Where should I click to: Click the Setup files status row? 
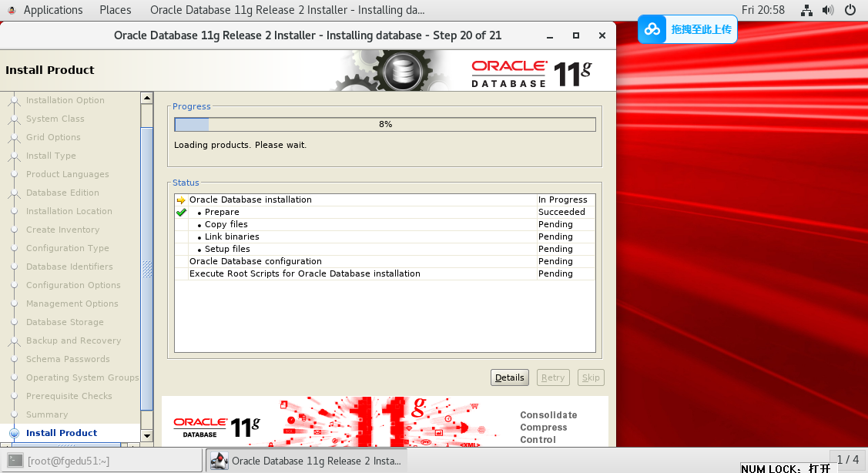click(x=385, y=250)
